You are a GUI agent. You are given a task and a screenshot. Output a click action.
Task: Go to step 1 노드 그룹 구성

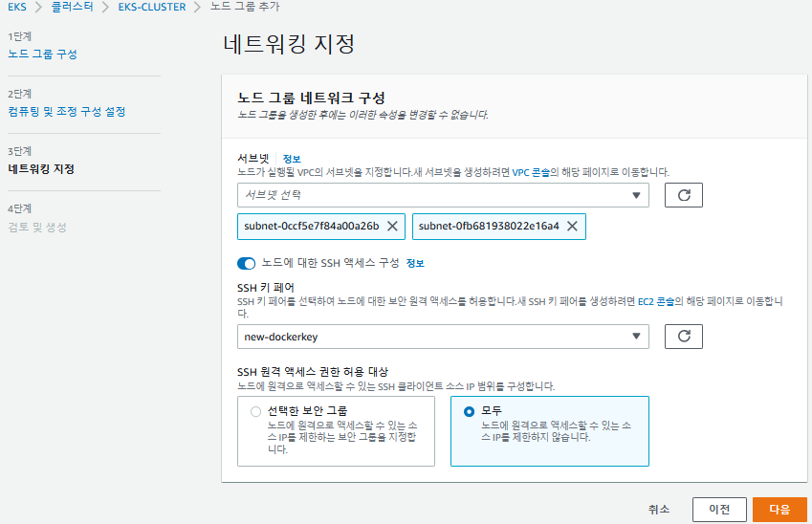[42, 54]
